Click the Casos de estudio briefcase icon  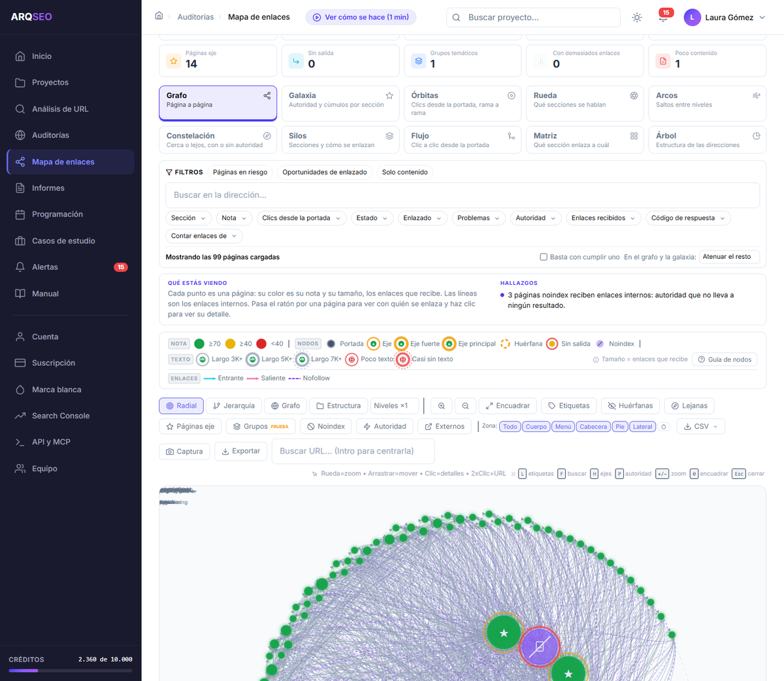tap(20, 241)
